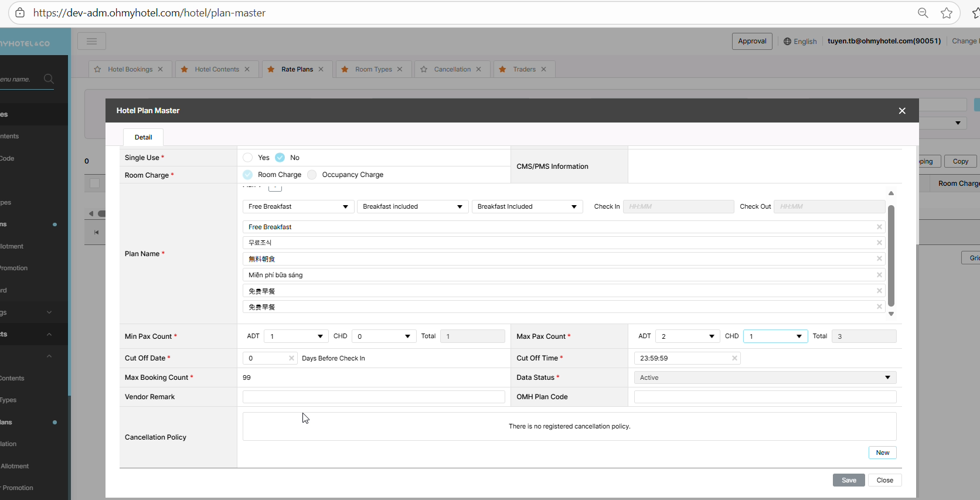980x500 pixels.
Task: Click the Vendor Remark input field
Action: [x=373, y=397]
